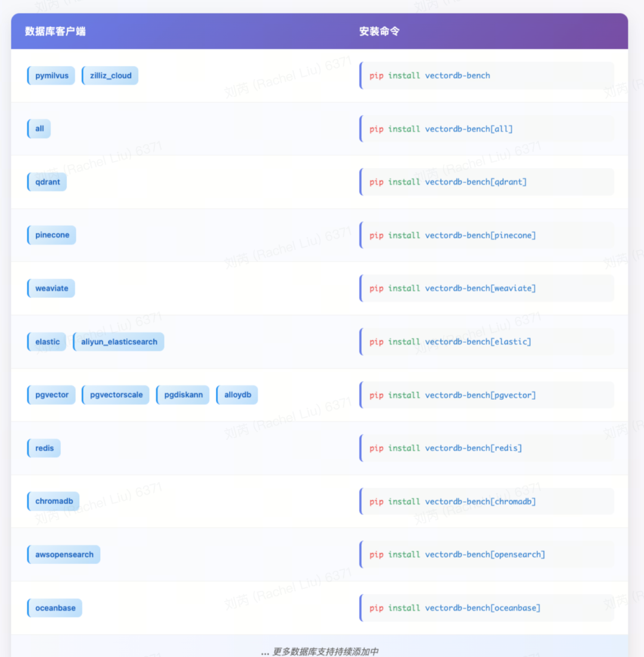Select the aliyun_elasticsearch tag
Screen dimensions: 644x657
119,341
